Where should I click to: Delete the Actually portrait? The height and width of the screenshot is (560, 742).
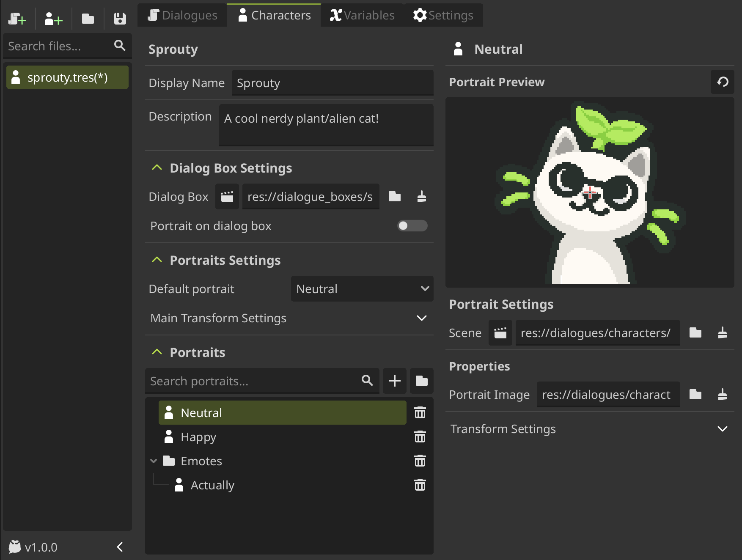point(420,485)
